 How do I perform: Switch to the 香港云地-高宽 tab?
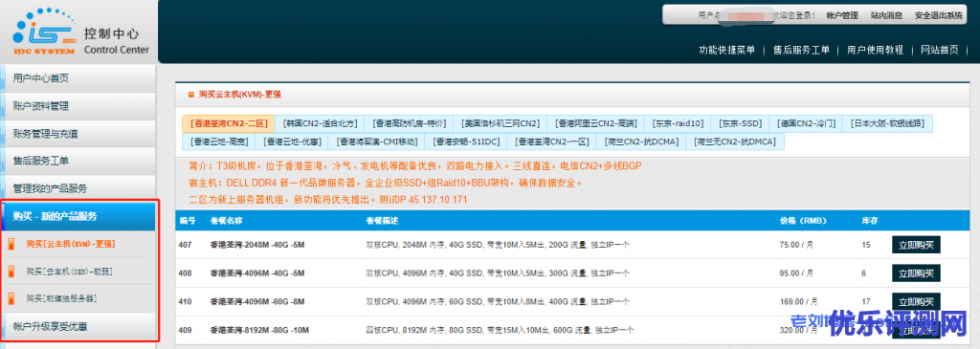point(219,142)
